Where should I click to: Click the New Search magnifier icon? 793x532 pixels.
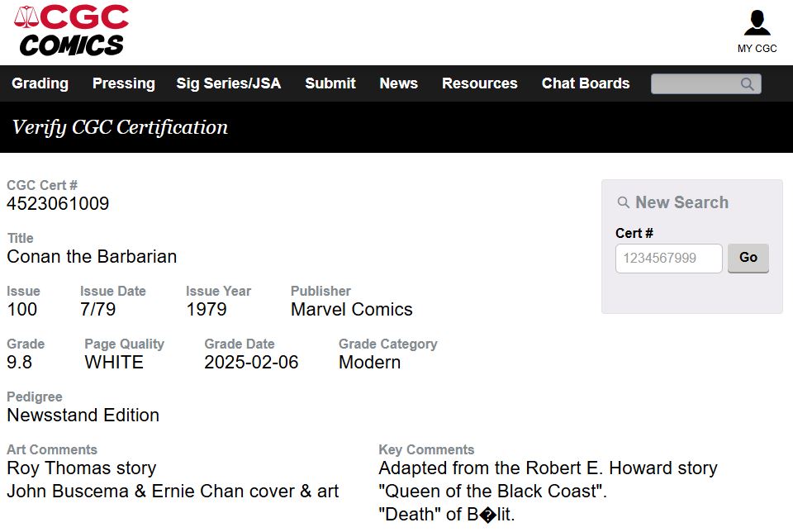tap(623, 202)
